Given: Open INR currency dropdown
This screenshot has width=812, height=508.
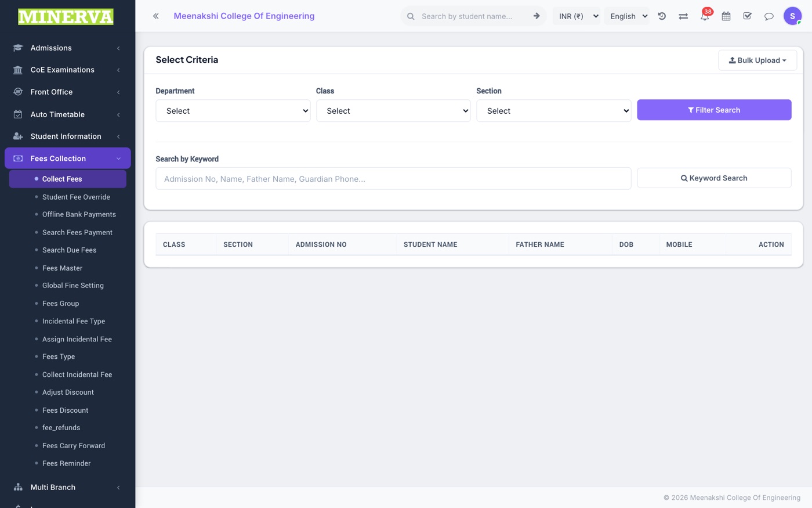Looking at the screenshot, I should (577, 16).
